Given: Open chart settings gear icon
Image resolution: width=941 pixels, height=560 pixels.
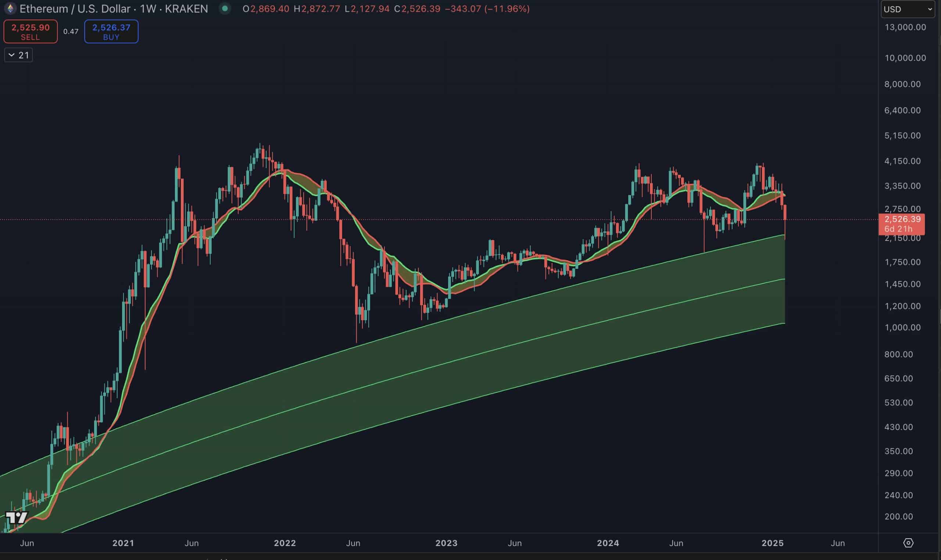Looking at the screenshot, I should tap(908, 543).
